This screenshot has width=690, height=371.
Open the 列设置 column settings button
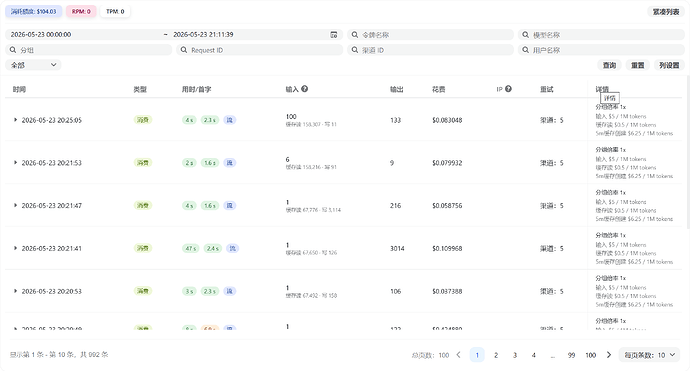pyautogui.click(x=669, y=65)
